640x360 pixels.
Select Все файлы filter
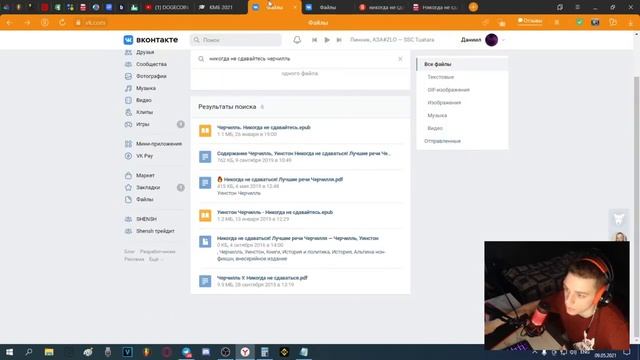[462, 64]
